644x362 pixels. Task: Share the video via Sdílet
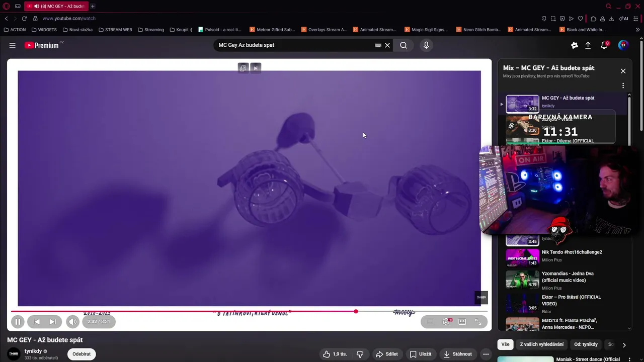(x=387, y=354)
